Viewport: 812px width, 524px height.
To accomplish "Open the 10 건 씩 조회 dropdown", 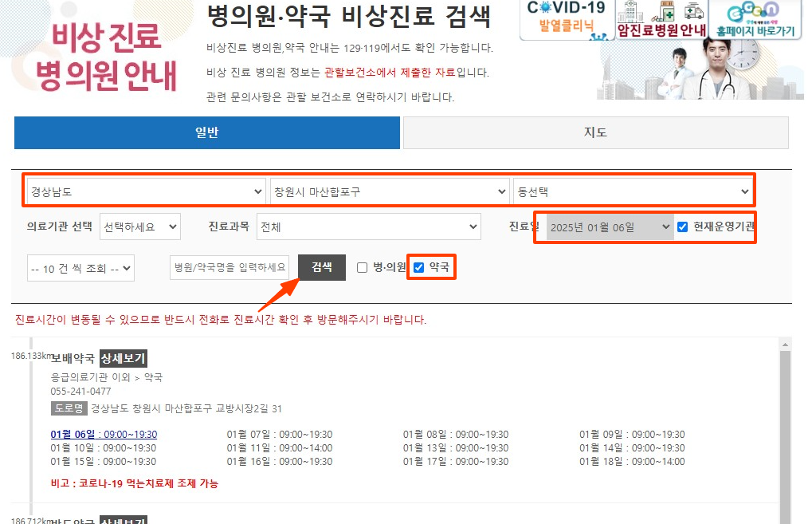I will 80,268.
